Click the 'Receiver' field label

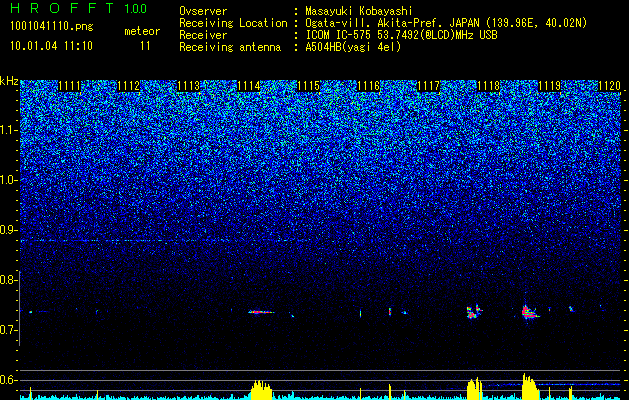point(203,35)
